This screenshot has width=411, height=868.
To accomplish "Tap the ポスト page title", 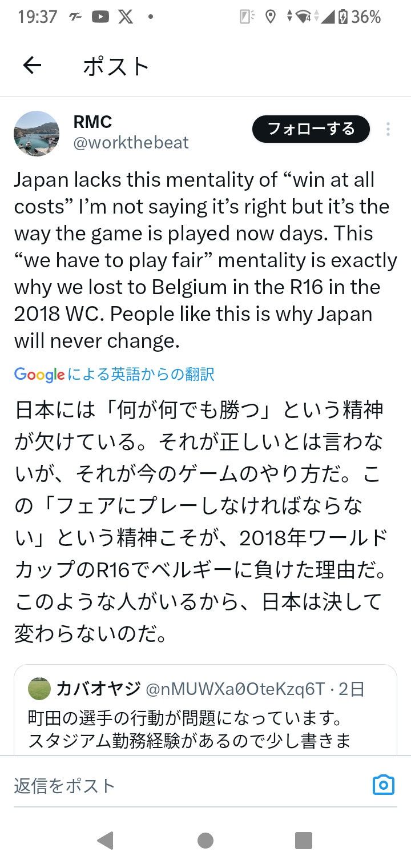I will tap(116, 67).
